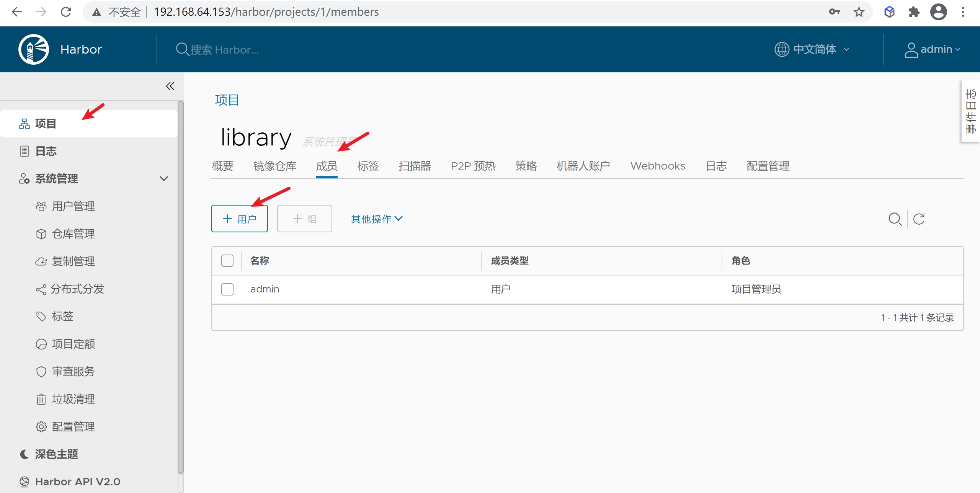Collapse the 系统管理 section chevron
980x493 pixels.
[x=164, y=178]
